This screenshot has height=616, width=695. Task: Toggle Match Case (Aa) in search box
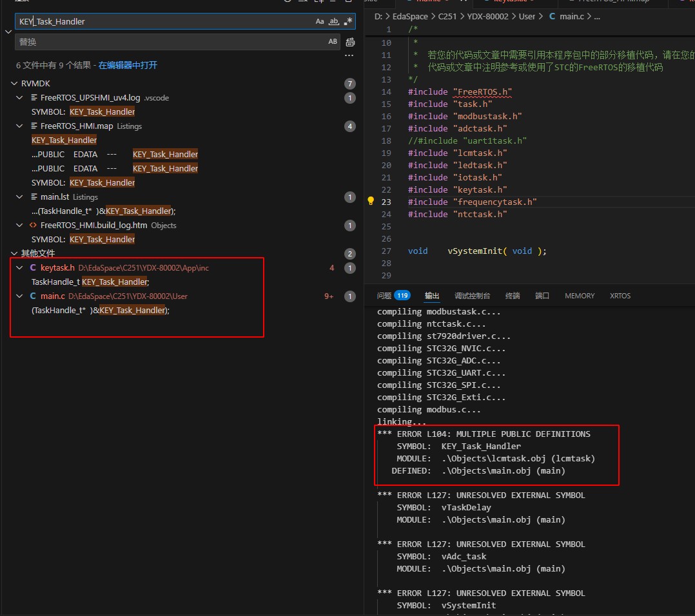click(x=320, y=21)
